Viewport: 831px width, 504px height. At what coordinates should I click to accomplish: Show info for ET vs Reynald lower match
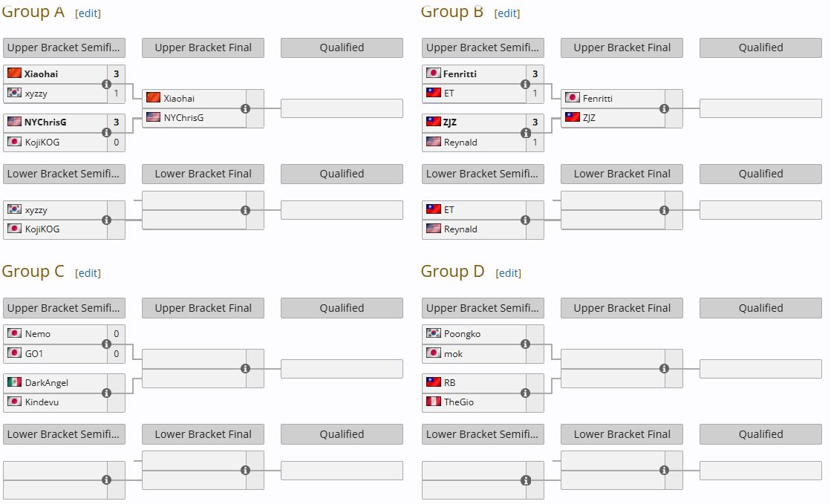[525, 220]
